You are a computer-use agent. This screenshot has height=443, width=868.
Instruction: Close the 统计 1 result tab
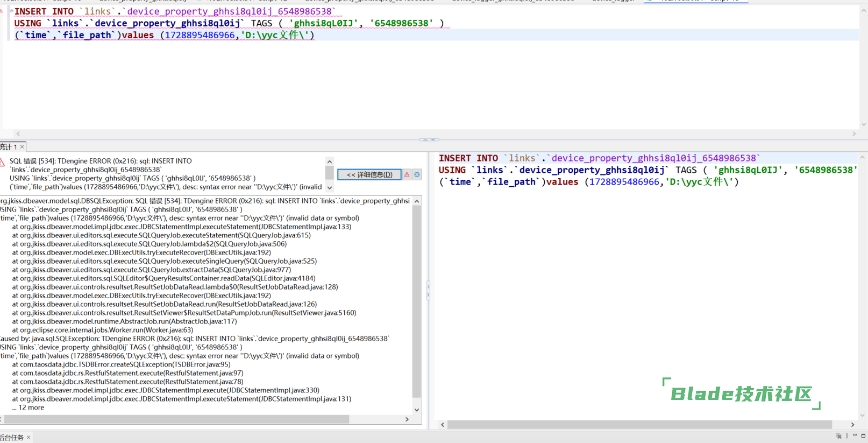click(22, 147)
